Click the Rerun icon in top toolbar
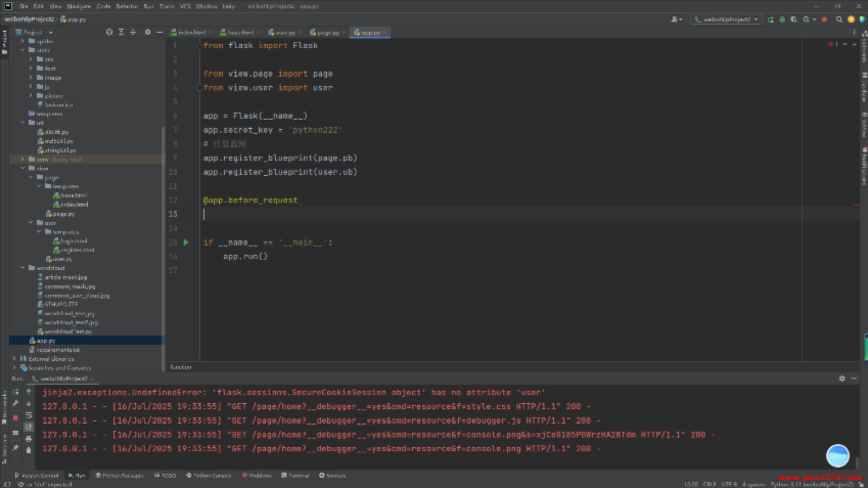The height and width of the screenshot is (488, 868). (x=771, y=19)
